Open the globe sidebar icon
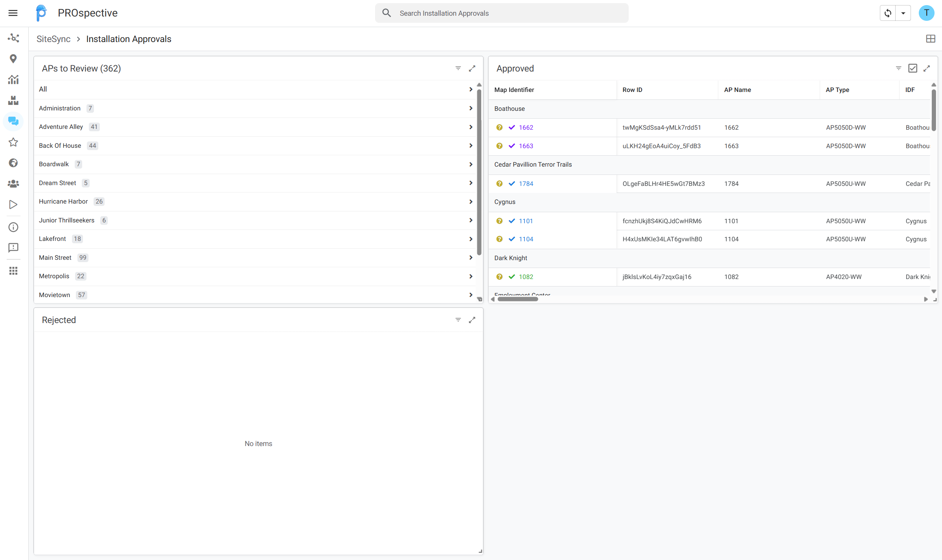This screenshot has width=942, height=560. 13,163
